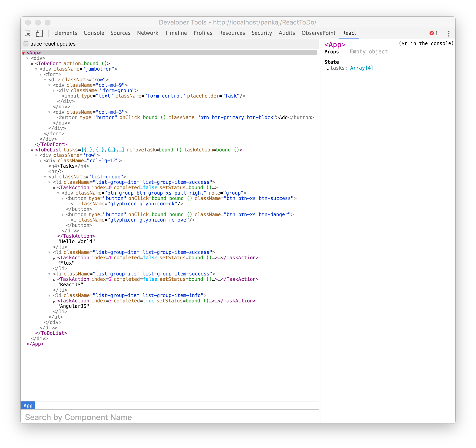The height and width of the screenshot is (448, 476).
Task: Click the inspect element selector icon
Action: (28, 33)
